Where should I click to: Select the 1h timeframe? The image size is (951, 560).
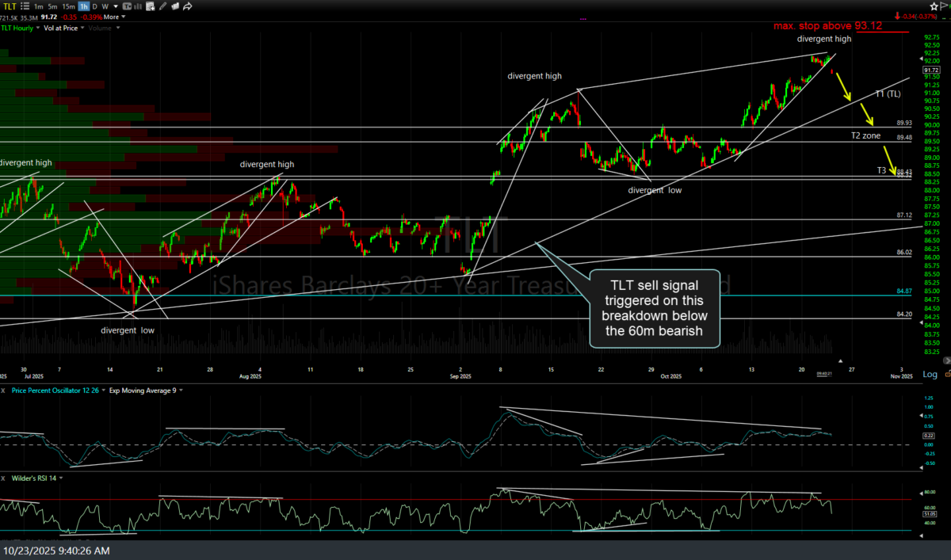coord(83,6)
